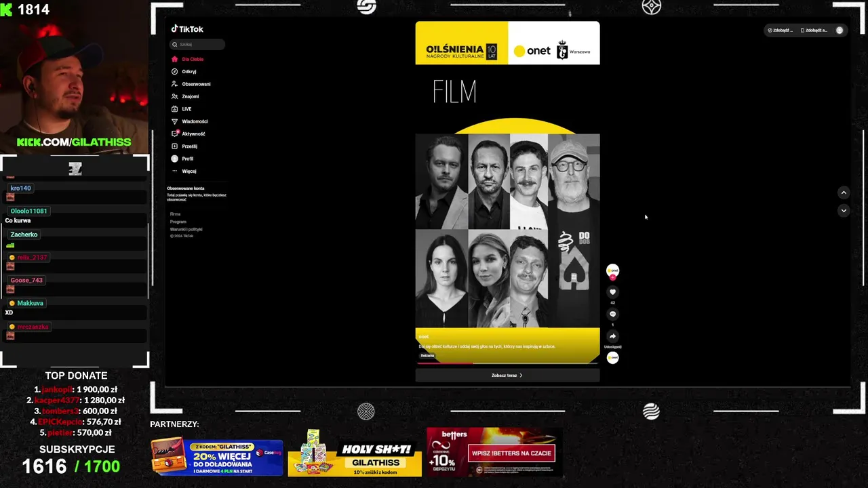Click the Znajomi friends icon
The width and height of the screenshot is (868, 488).
tap(175, 96)
